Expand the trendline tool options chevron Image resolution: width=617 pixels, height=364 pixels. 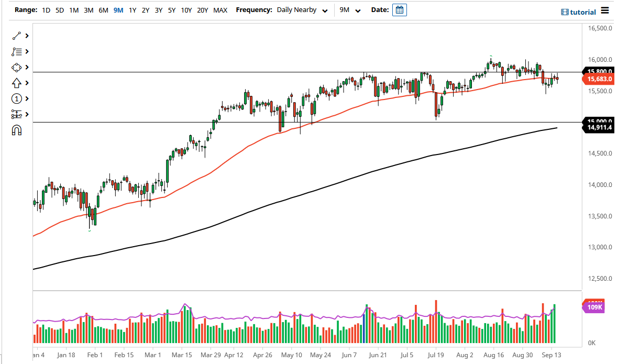[x=26, y=36]
